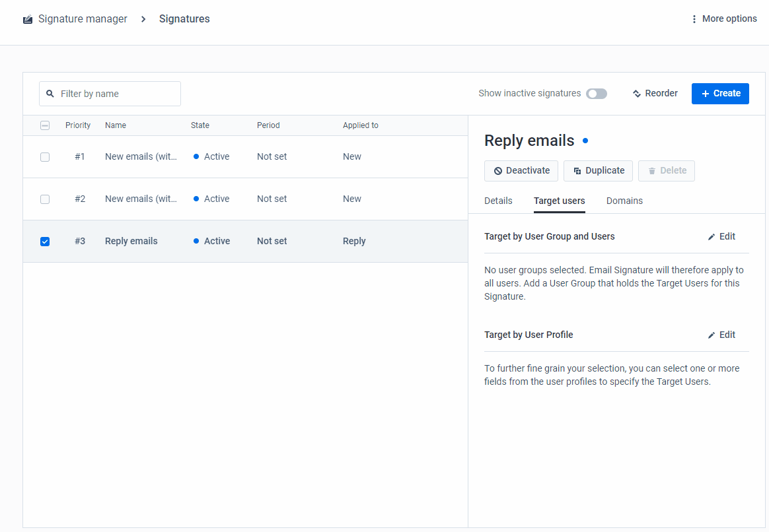769x532 pixels.
Task: Click the Edit pencil for Target by User Profile
Action: pyautogui.click(x=712, y=335)
